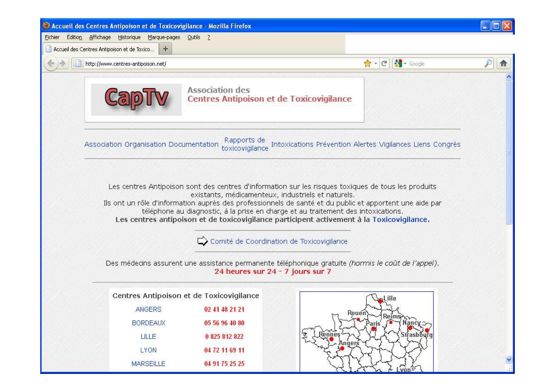555x392 pixels.
Task: Open the Rapports de toxicovigilance link
Action: pyautogui.click(x=245, y=144)
